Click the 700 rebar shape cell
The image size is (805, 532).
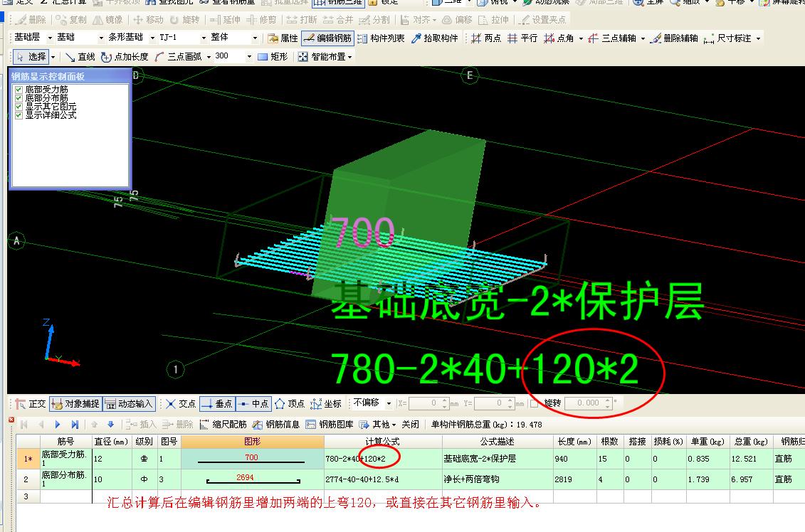(x=253, y=458)
